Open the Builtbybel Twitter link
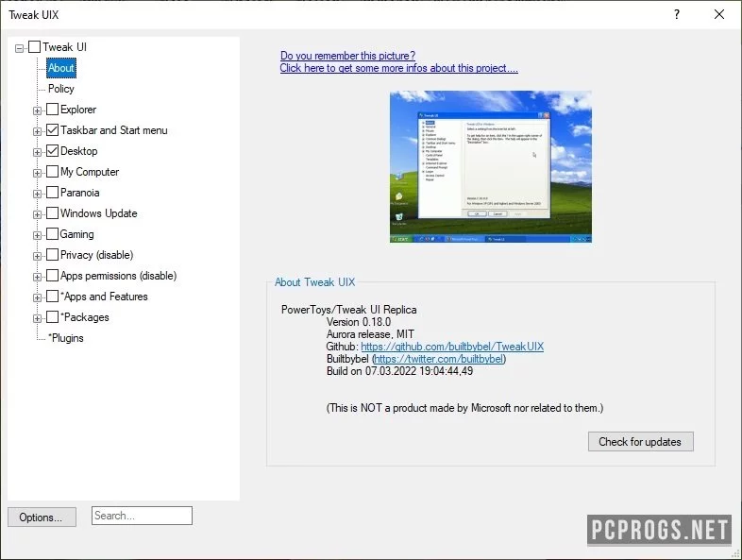 tap(439, 359)
